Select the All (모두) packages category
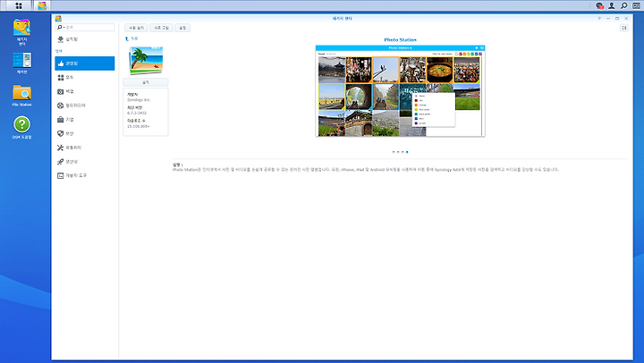 click(x=85, y=78)
